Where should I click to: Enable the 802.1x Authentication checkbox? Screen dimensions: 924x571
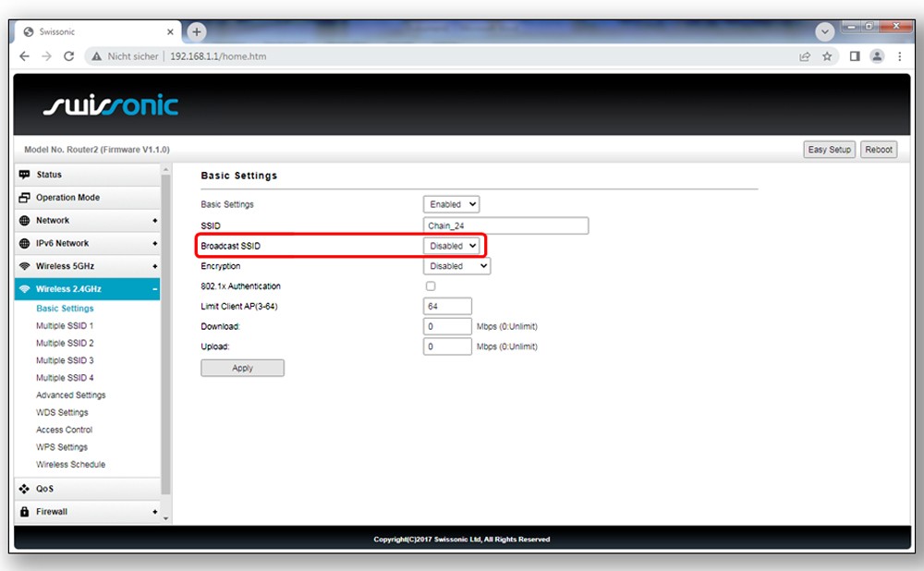[x=430, y=286]
